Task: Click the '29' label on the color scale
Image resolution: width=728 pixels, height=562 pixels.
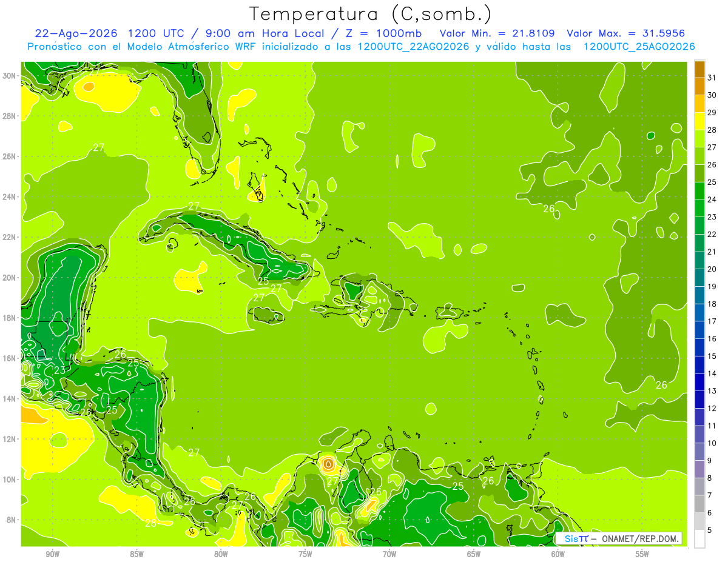Action: tap(712, 113)
